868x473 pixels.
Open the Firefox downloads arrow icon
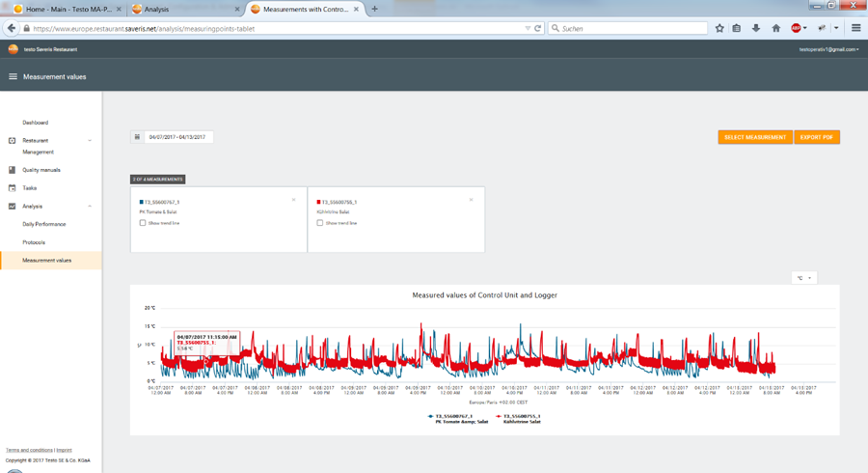coord(756,28)
